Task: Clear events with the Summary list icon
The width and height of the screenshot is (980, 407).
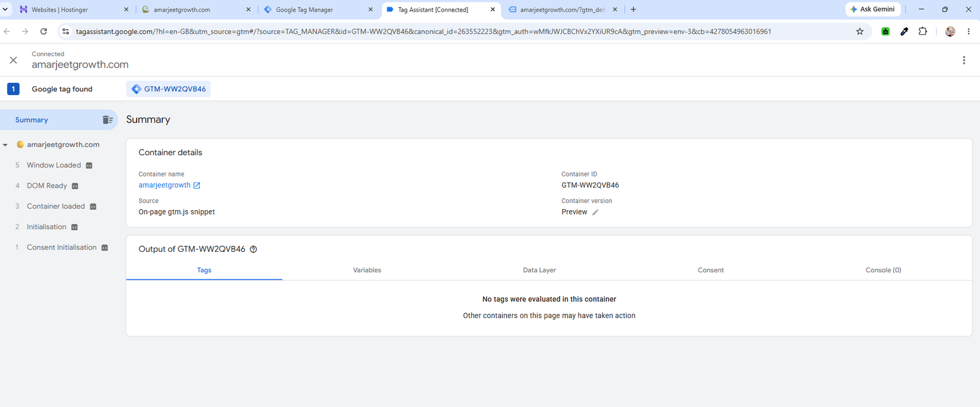Action: click(108, 120)
